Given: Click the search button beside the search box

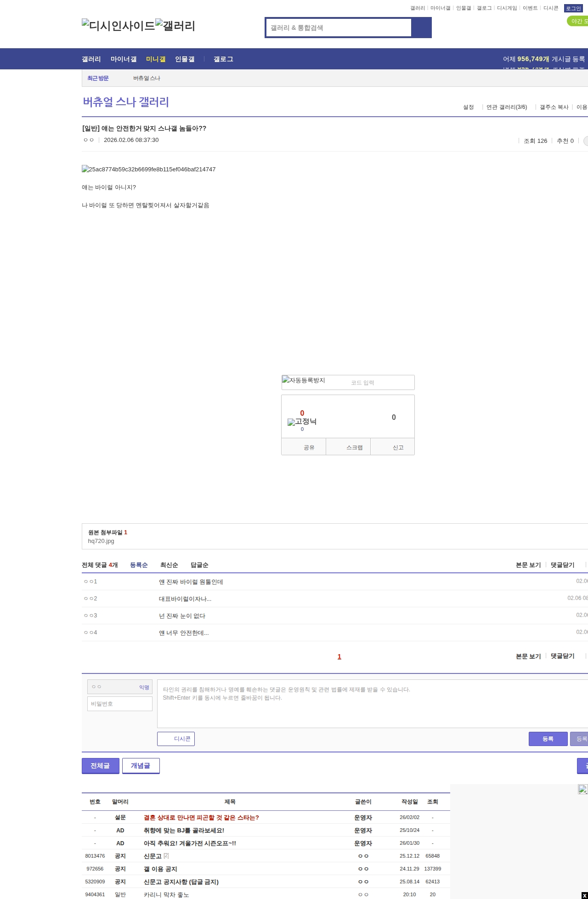Looking at the screenshot, I should [x=421, y=28].
